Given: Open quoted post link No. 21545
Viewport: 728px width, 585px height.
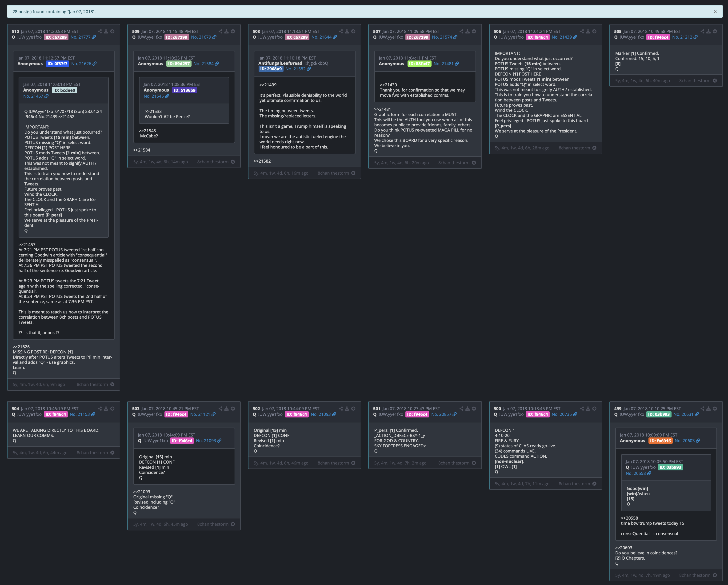Looking at the screenshot, I should 156,96.
